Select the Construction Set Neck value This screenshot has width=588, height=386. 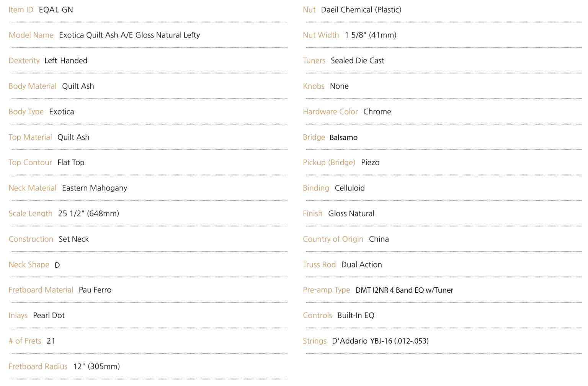(x=74, y=239)
